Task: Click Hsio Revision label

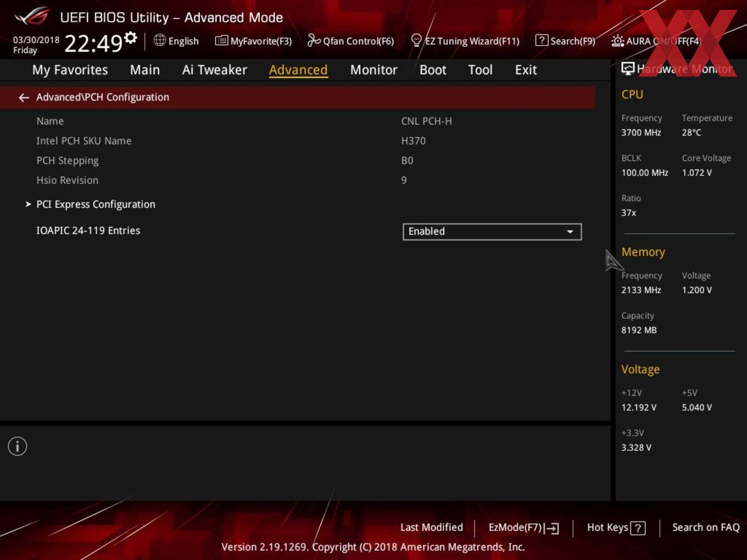Action: [x=67, y=180]
